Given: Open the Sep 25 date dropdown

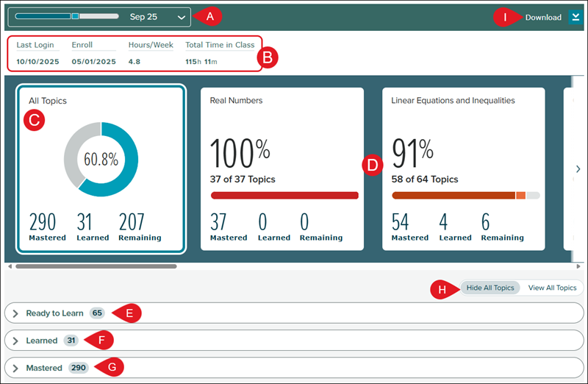Looking at the screenshot, I should (182, 17).
